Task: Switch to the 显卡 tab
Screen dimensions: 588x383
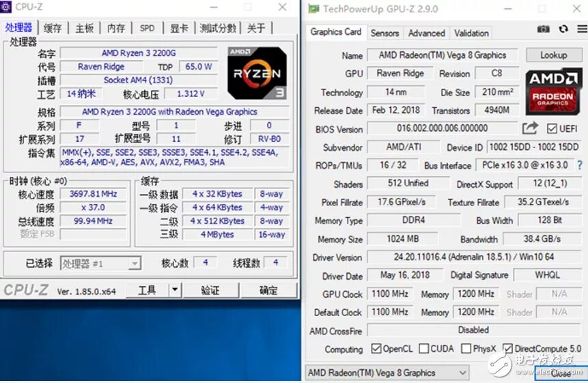Action: [179, 28]
